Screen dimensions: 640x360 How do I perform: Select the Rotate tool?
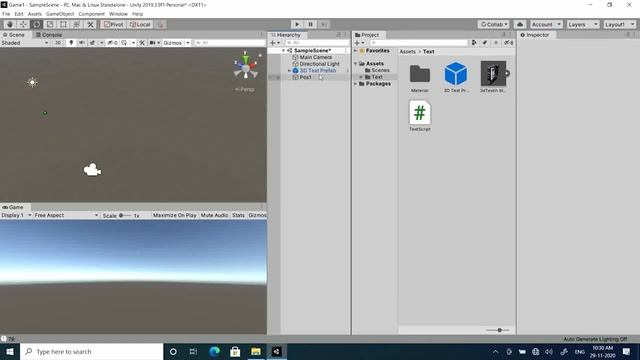pos(37,24)
